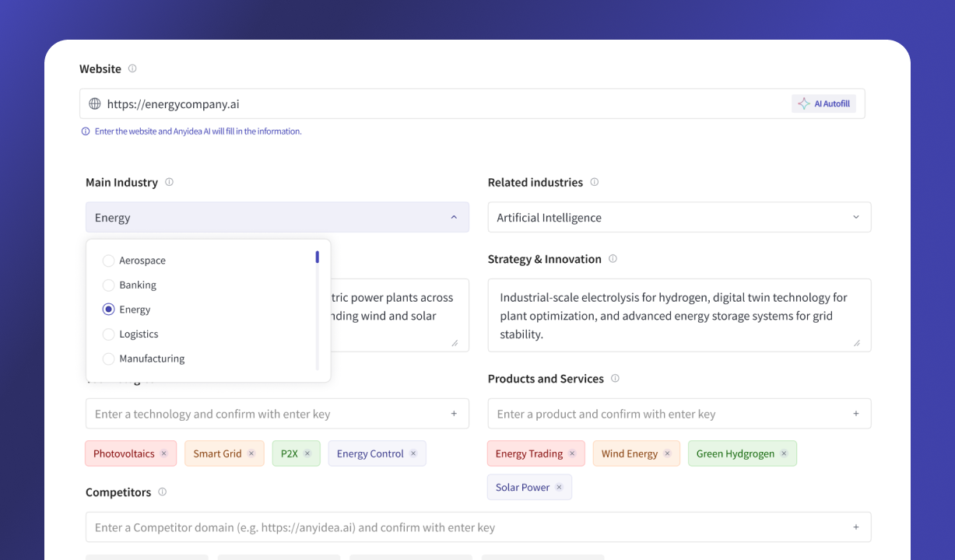Screen dimensions: 955x560
Task: Click the info icon beside Strategy & Innovation
Action: click(x=613, y=259)
